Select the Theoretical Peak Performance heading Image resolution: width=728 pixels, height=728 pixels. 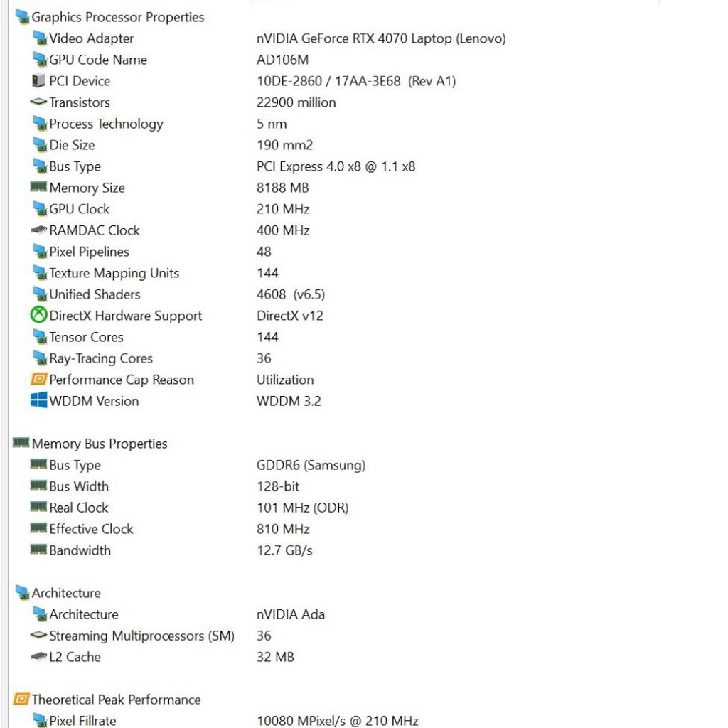tap(116, 700)
